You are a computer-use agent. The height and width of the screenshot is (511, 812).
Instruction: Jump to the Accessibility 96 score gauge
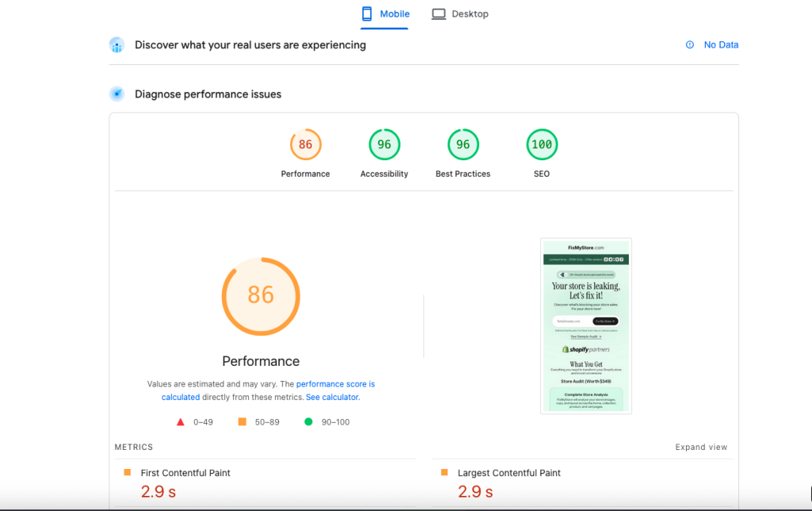[x=384, y=145]
